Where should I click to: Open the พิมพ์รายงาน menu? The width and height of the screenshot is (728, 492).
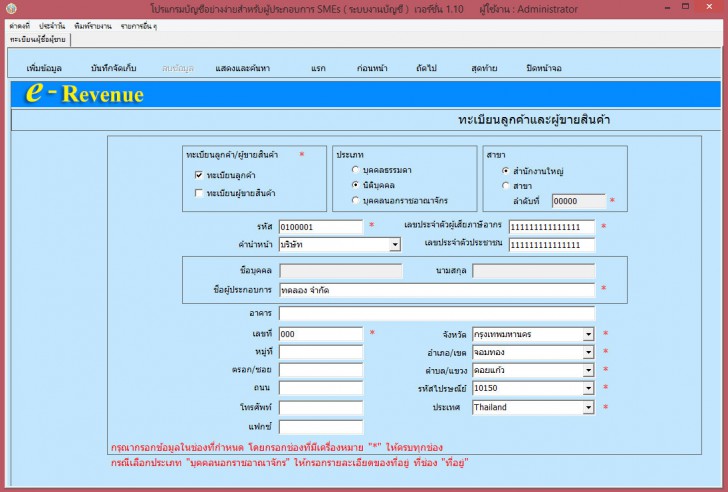pyautogui.click(x=93, y=26)
